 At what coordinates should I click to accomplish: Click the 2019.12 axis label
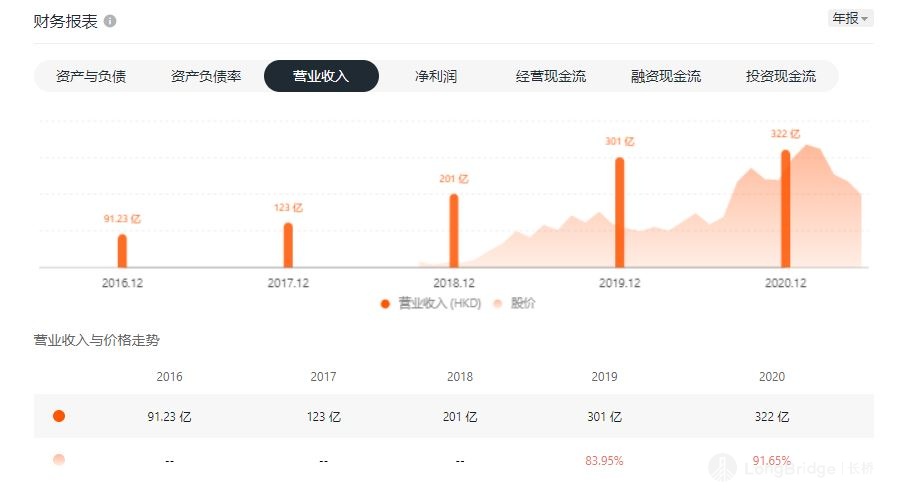pos(620,283)
